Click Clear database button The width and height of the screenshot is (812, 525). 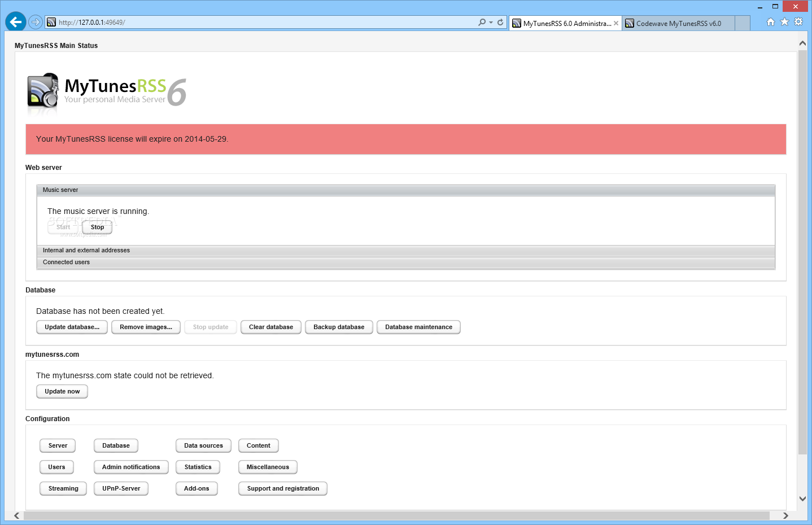[271, 327]
